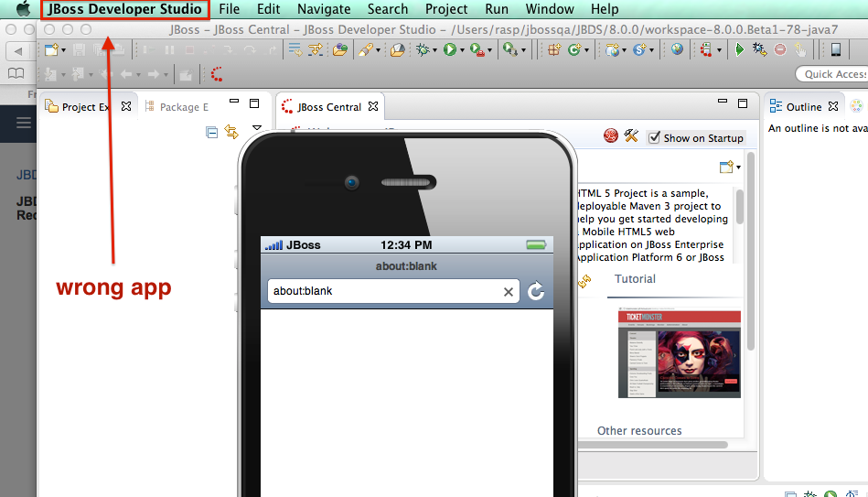The image size is (868, 497).
Task: Open the Project menu
Action: click(x=446, y=9)
